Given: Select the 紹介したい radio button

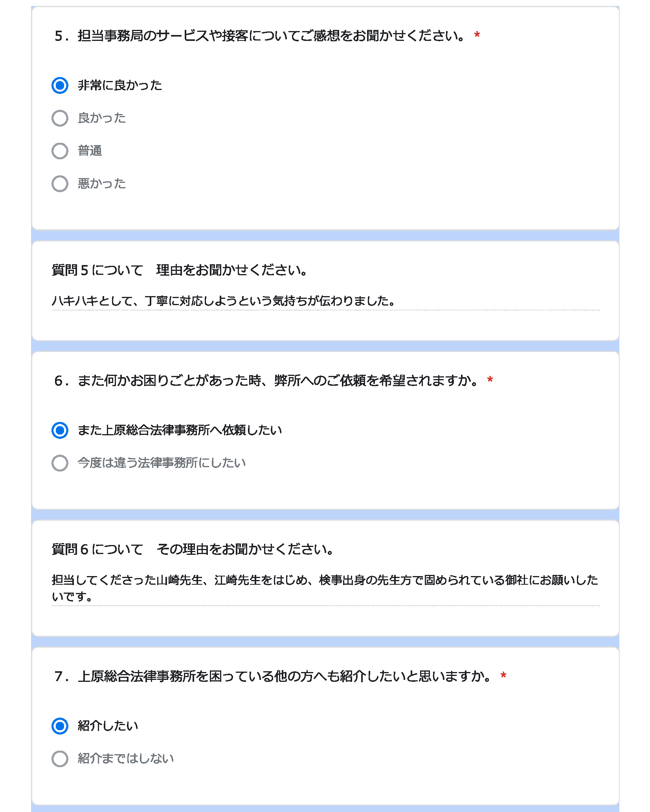Looking at the screenshot, I should 60,726.
